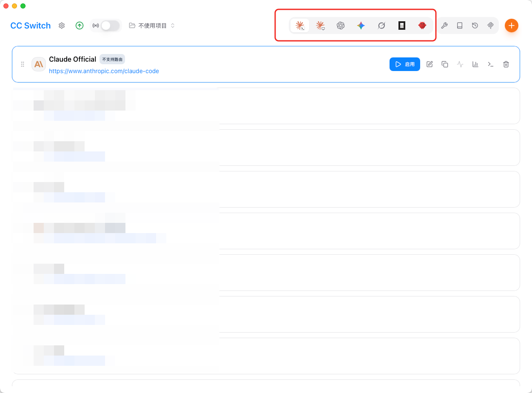Add a new provider with orange plus
This screenshot has width=532, height=393.
(512, 26)
